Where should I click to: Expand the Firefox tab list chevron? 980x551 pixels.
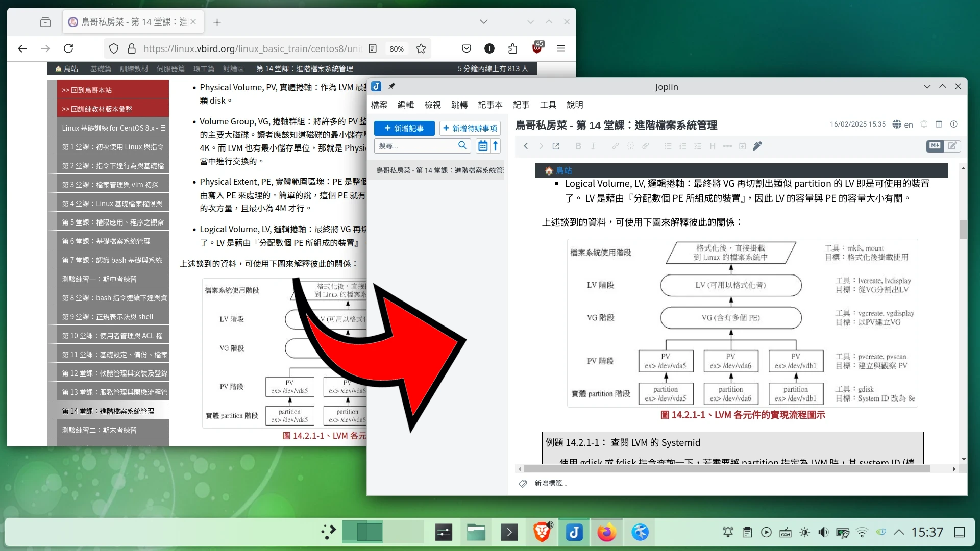click(483, 22)
